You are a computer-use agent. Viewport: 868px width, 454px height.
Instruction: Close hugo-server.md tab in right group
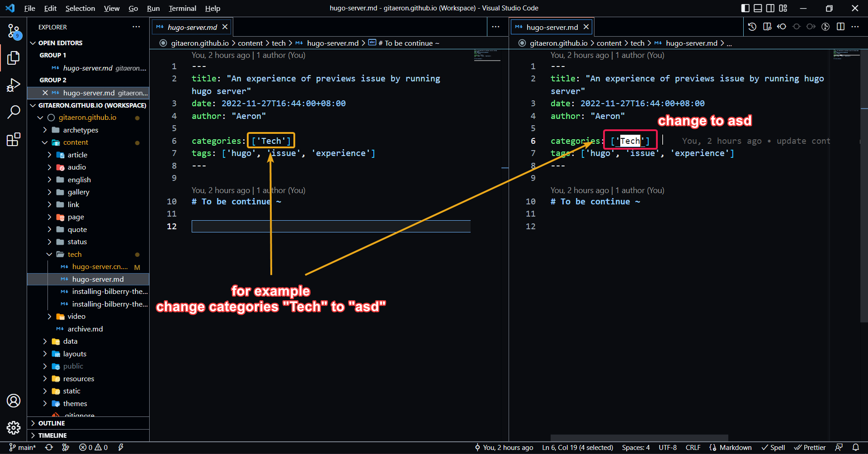point(586,27)
